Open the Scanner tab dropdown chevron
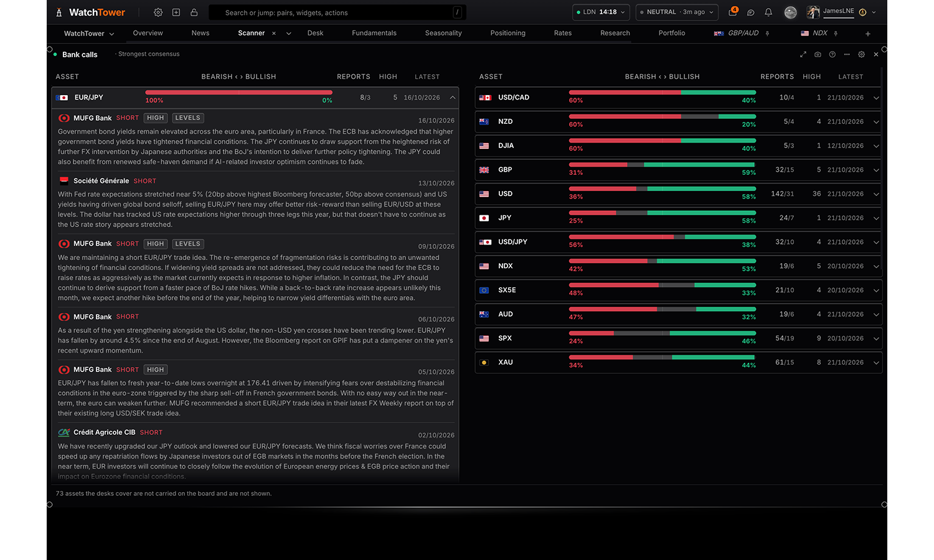This screenshot has height=560, width=934. (x=289, y=34)
